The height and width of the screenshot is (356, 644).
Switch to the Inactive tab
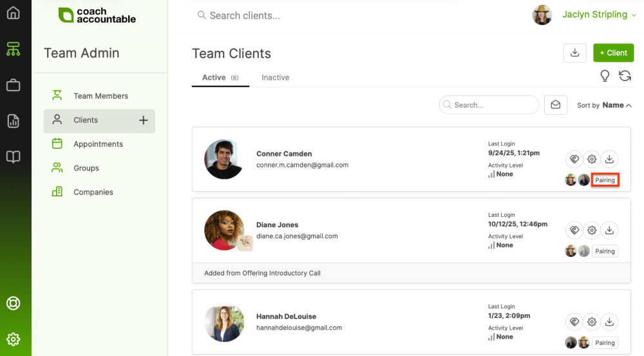(x=275, y=77)
